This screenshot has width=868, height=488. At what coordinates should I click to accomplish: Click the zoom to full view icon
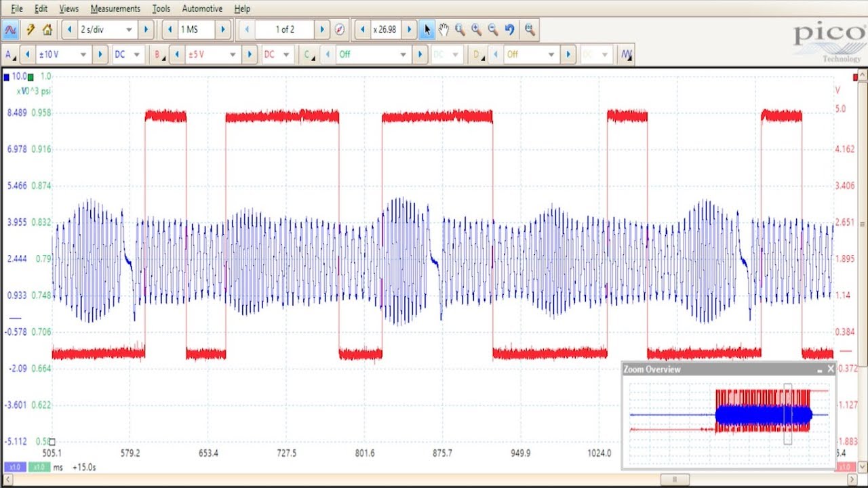(530, 30)
